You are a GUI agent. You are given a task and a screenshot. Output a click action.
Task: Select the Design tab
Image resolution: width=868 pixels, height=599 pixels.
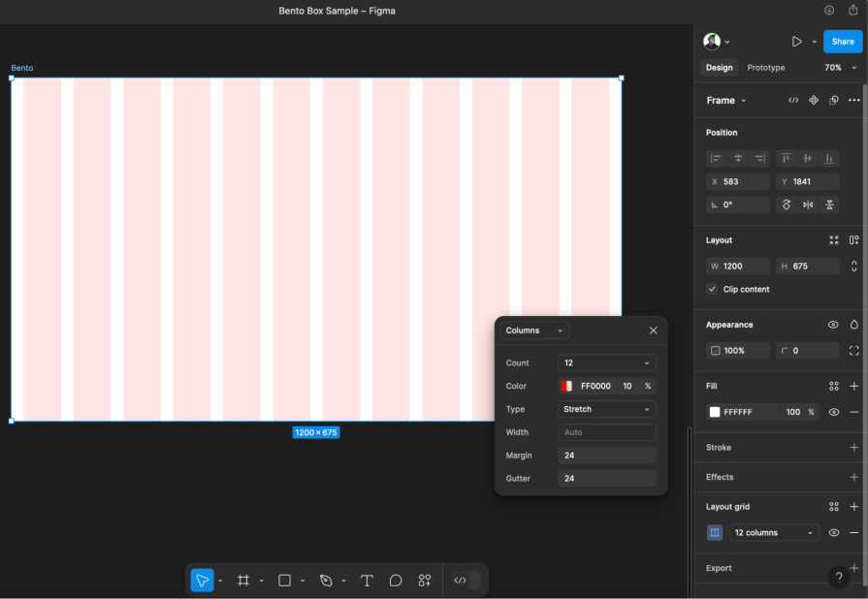click(719, 67)
